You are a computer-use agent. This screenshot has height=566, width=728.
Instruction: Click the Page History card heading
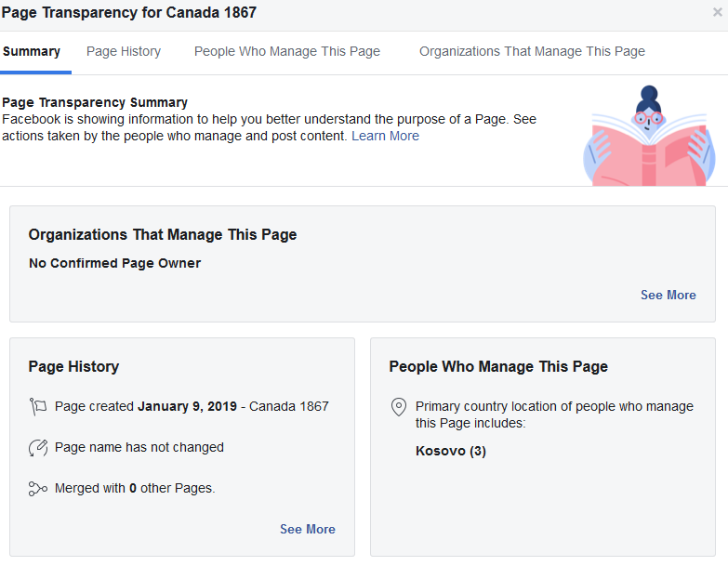(x=73, y=366)
